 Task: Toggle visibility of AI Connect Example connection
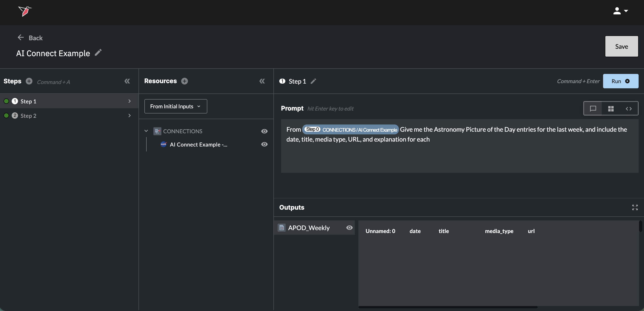[x=264, y=144]
